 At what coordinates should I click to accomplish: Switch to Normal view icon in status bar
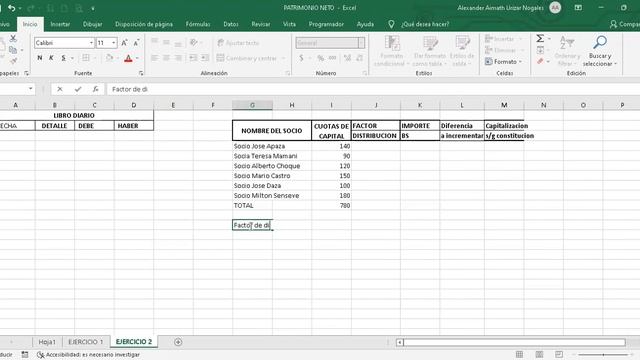[519, 354]
